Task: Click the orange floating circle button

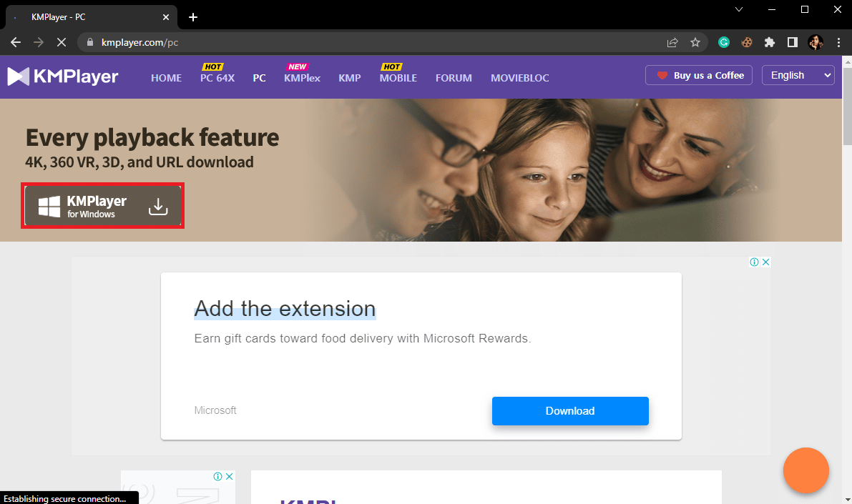Action: click(806, 470)
